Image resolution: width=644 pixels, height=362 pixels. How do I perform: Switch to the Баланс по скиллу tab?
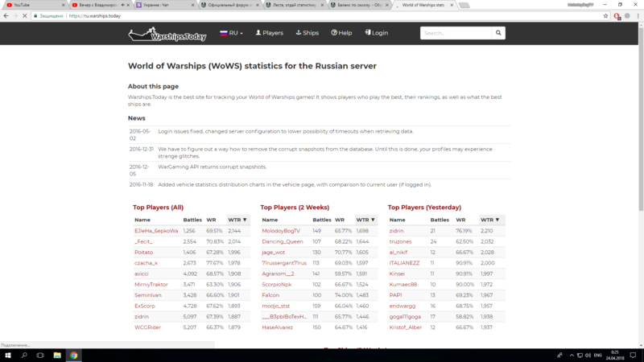pyautogui.click(x=359, y=5)
